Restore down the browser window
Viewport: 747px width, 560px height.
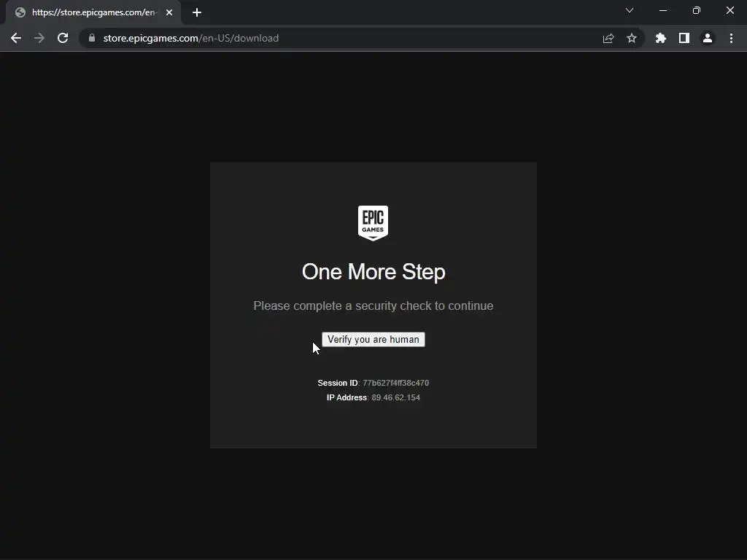click(697, 10)
